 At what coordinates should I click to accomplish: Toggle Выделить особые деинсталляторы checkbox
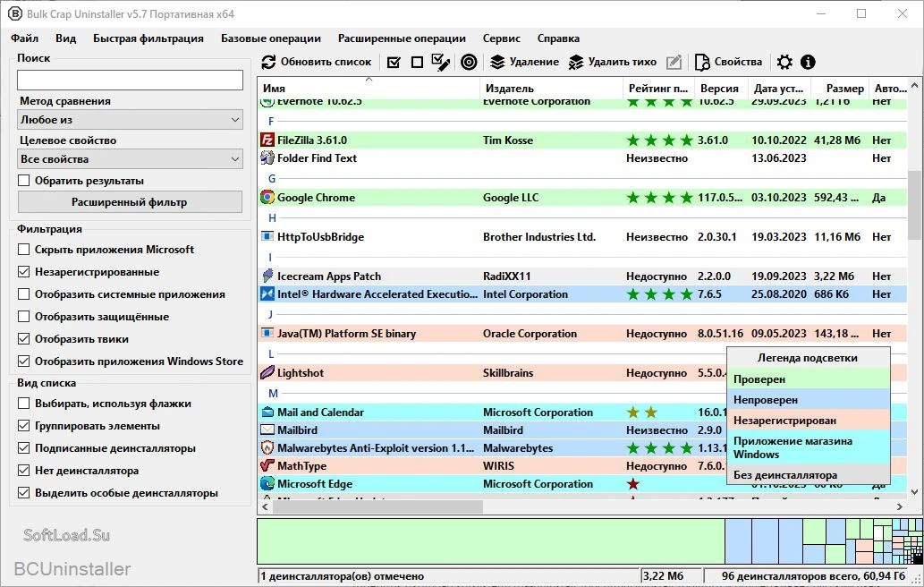(23, 493)
